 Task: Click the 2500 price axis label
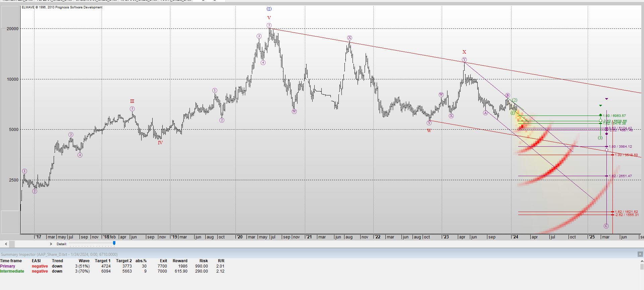tap(14, 180)
